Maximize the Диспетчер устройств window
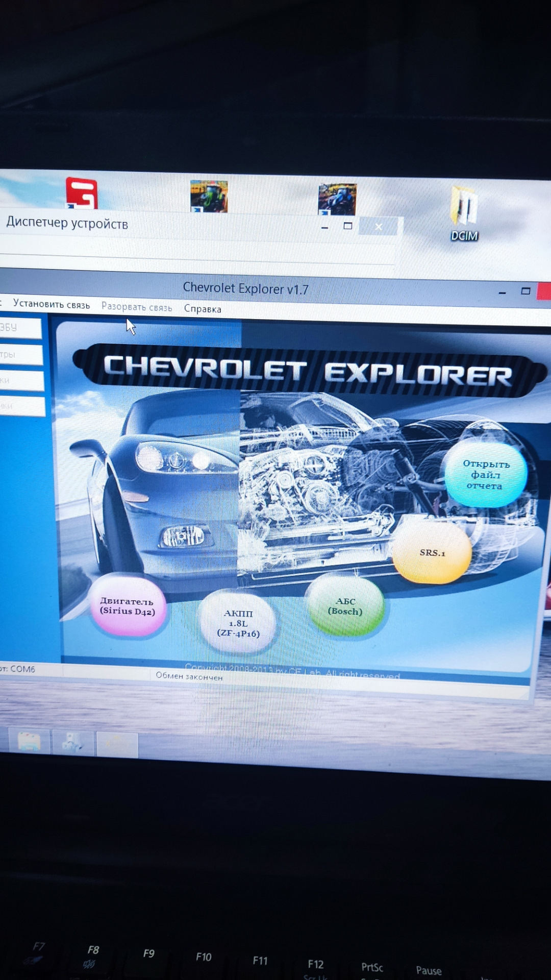 (x=348, y=226)
